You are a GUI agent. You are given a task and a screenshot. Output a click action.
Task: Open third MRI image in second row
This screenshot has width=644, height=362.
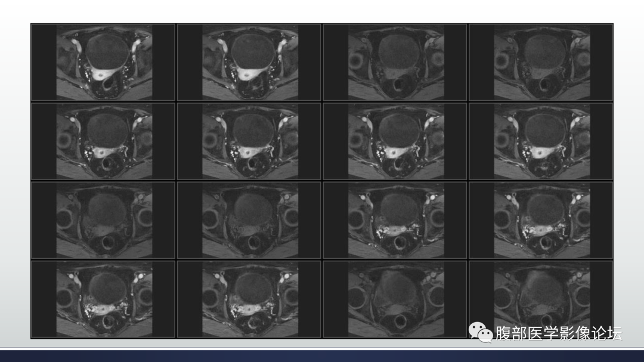point(395,141)
